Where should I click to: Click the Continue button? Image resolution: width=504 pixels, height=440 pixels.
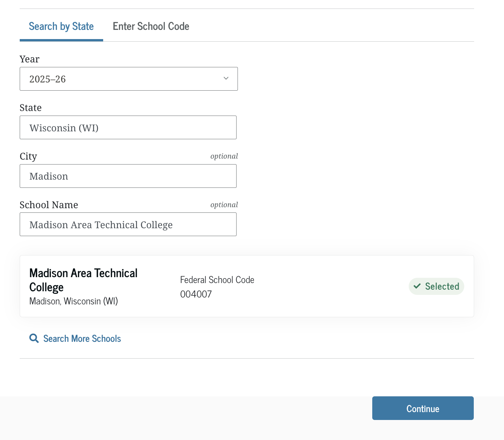coord(423,408)
